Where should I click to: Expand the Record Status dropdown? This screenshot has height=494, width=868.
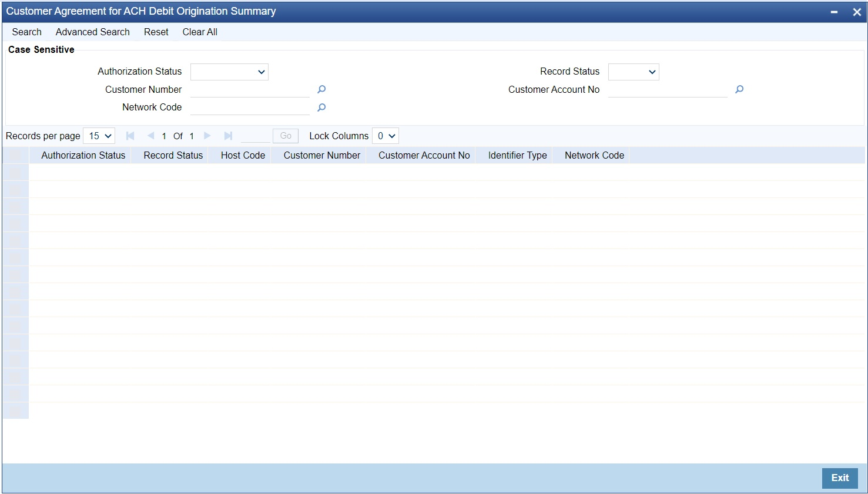point(634,72)
